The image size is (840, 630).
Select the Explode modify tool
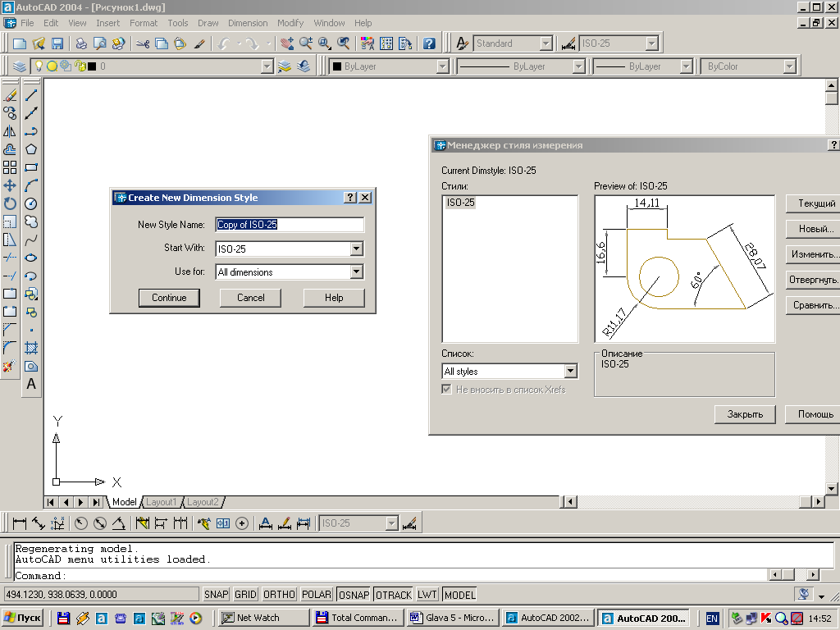coord(10,367)
